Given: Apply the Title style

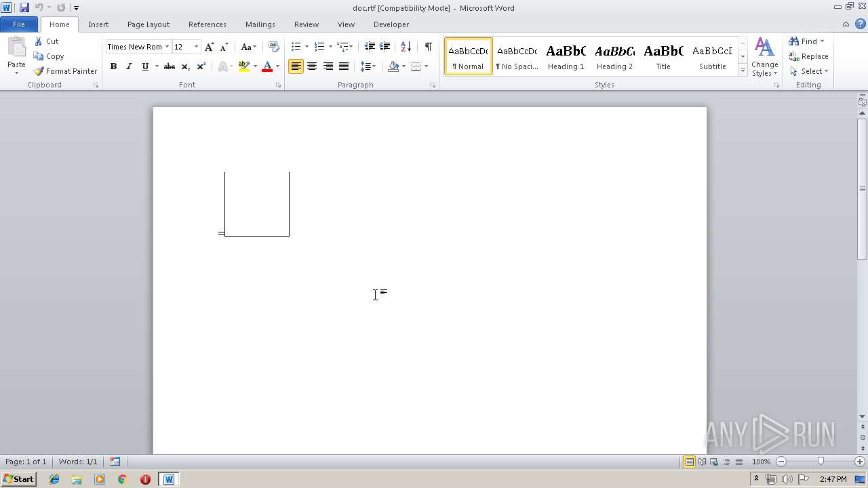Looking at the screenshot, I should 663,56.
